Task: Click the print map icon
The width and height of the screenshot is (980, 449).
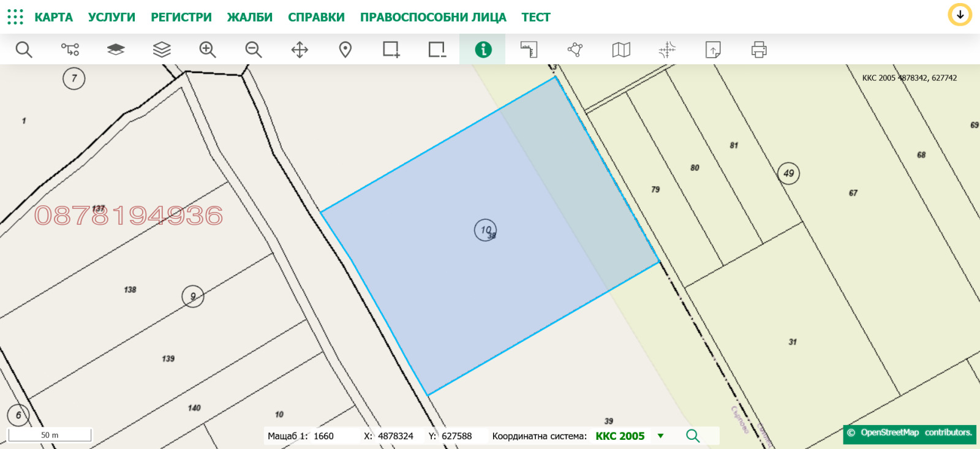Action: 759,50
